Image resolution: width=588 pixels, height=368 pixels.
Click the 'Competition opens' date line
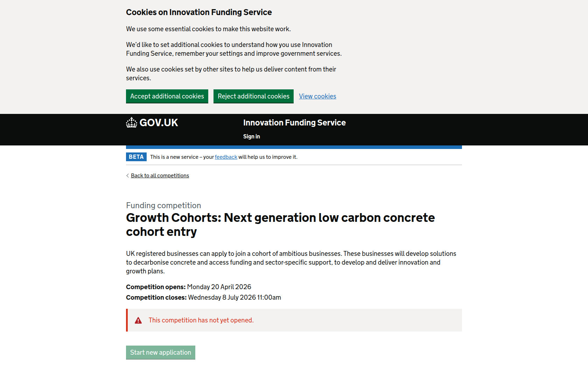coord(188,287)
